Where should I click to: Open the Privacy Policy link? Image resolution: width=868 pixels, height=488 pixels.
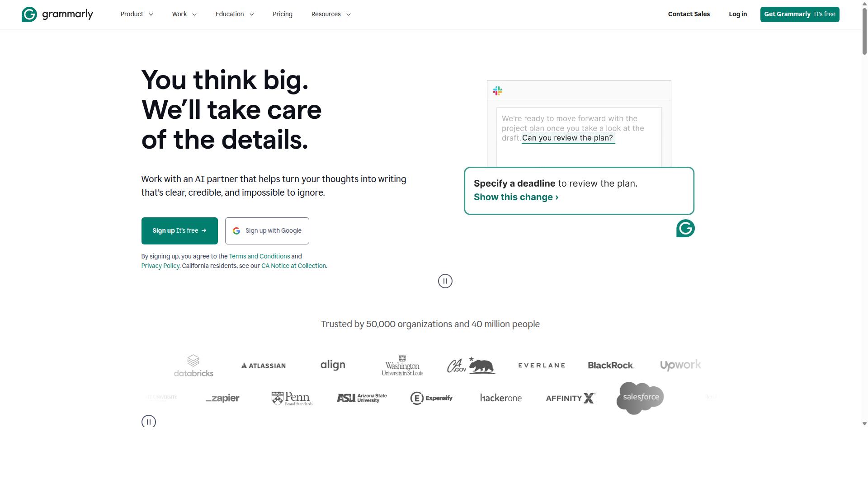(x=160, y=266)
